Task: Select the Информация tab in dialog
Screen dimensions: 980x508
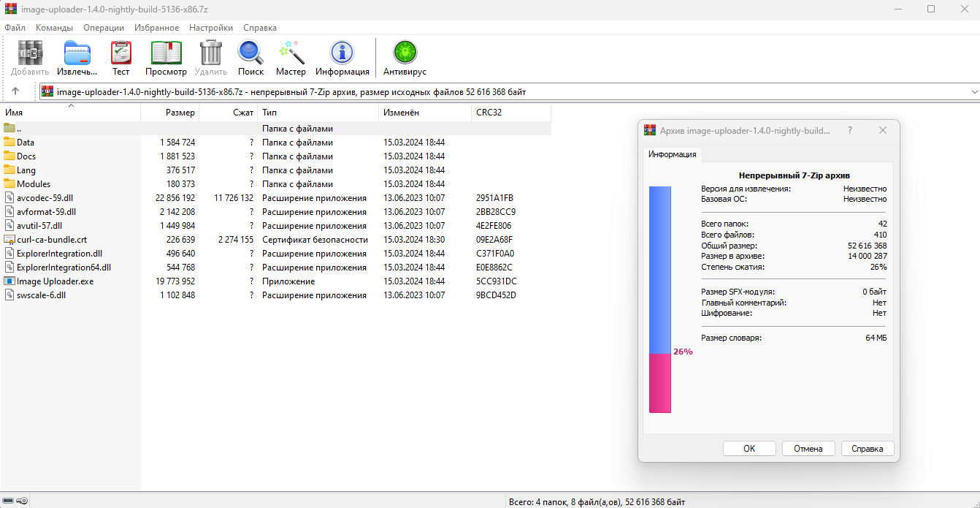Action: point(673,154)
